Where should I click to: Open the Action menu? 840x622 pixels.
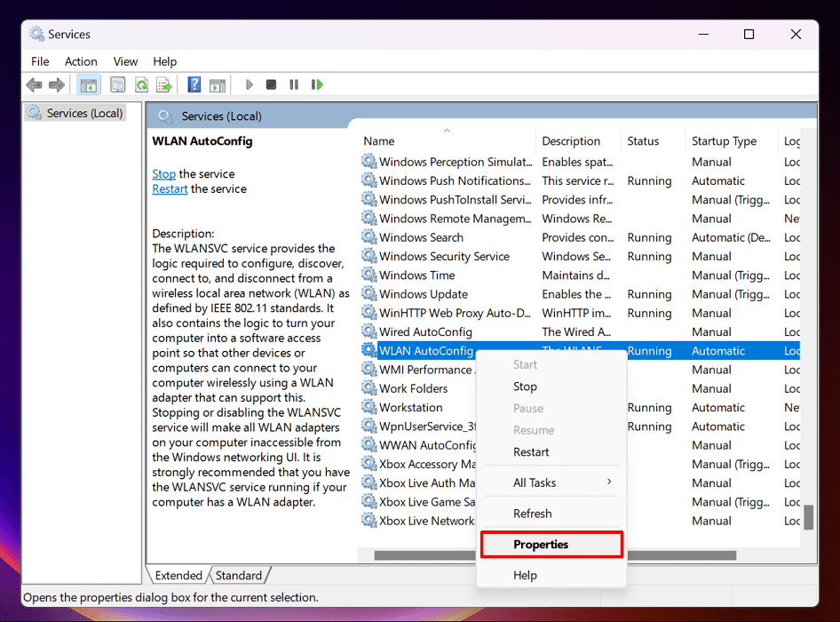(x=81, y=61)
